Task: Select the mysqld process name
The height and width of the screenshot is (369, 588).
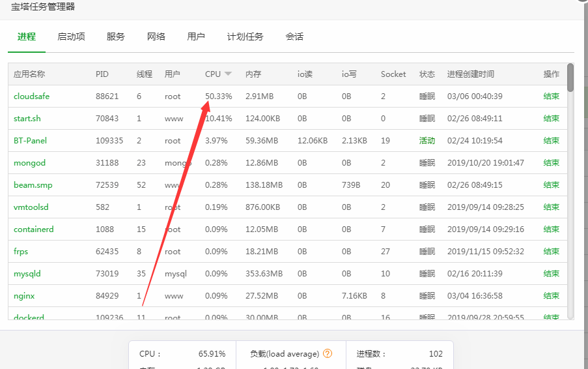Action: pyautogui.click(x=27, y=274)
